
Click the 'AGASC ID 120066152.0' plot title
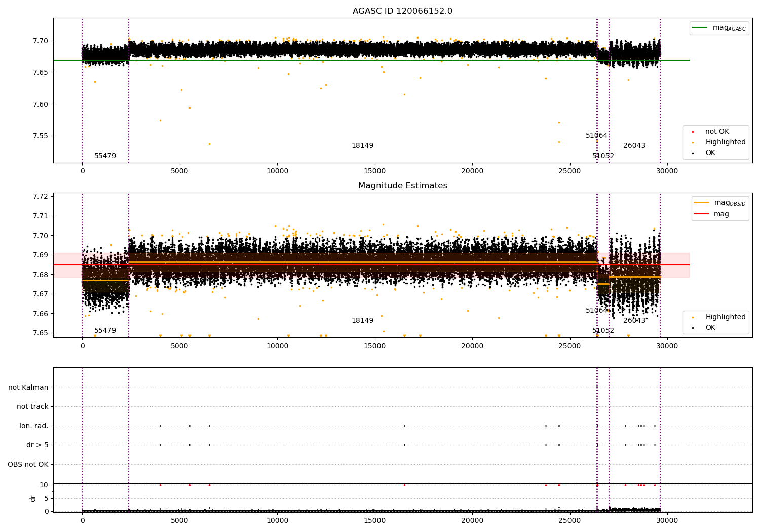pyautogui.click(x=402, y=11)
